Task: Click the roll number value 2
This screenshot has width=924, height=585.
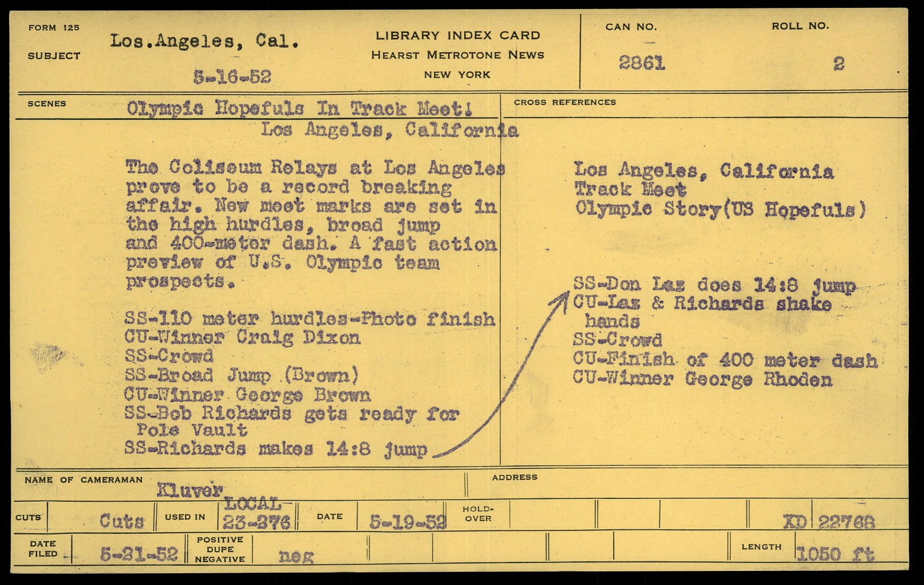Action: [838, 64]
